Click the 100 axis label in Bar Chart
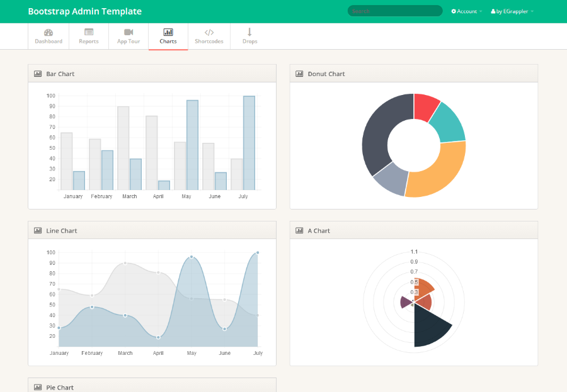567x392 pixels. click(x=50, y=96)
